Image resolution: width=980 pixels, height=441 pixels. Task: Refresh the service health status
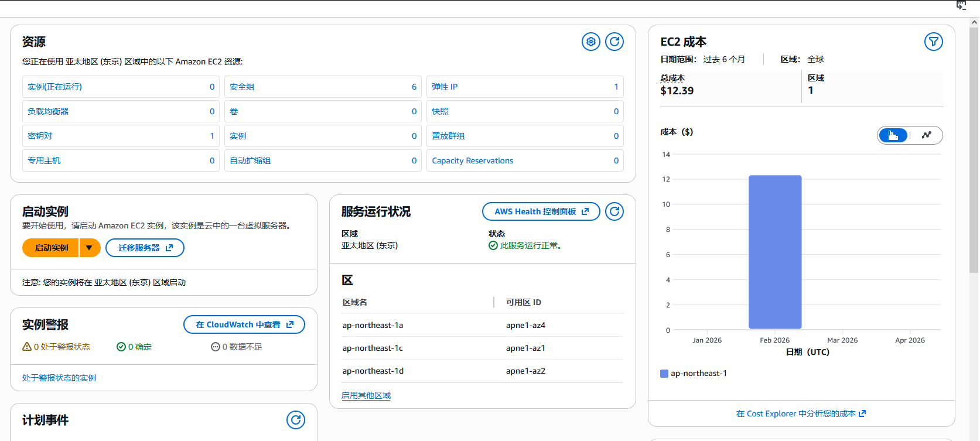coord(614,211)
